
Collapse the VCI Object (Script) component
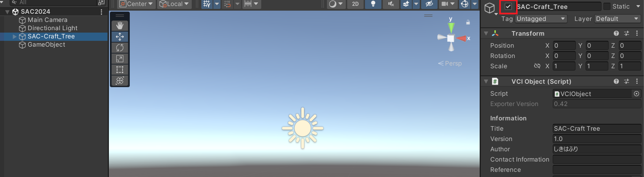pos(486,82)
